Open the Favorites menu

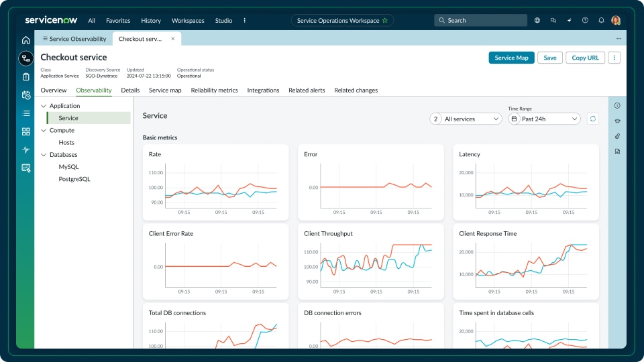(x=118, y=21)
